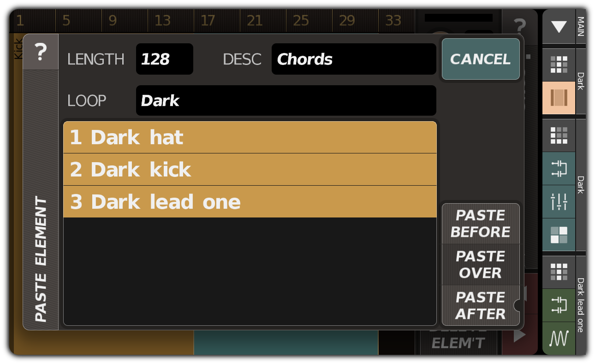Click the PASTE AFTER button

[480, 305]
